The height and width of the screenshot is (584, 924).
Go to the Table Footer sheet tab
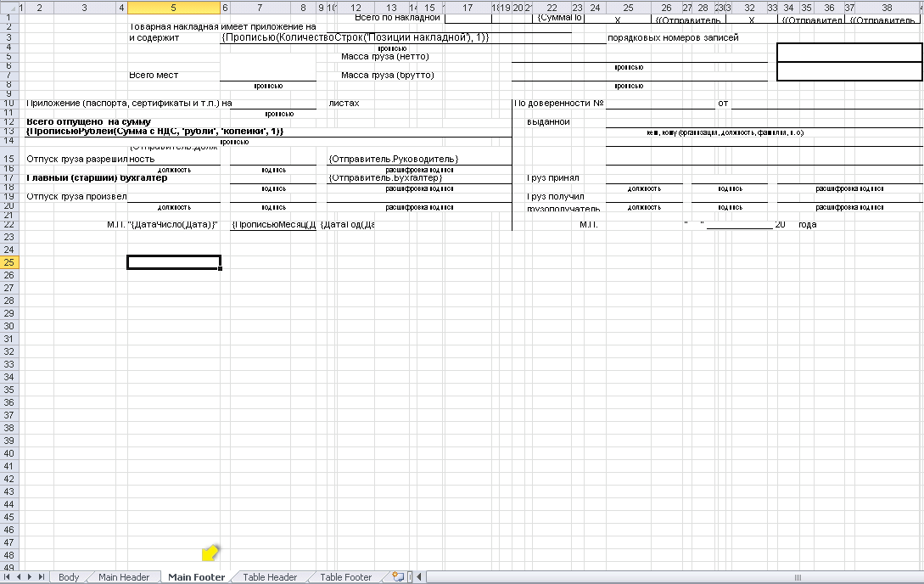point(346,577)
